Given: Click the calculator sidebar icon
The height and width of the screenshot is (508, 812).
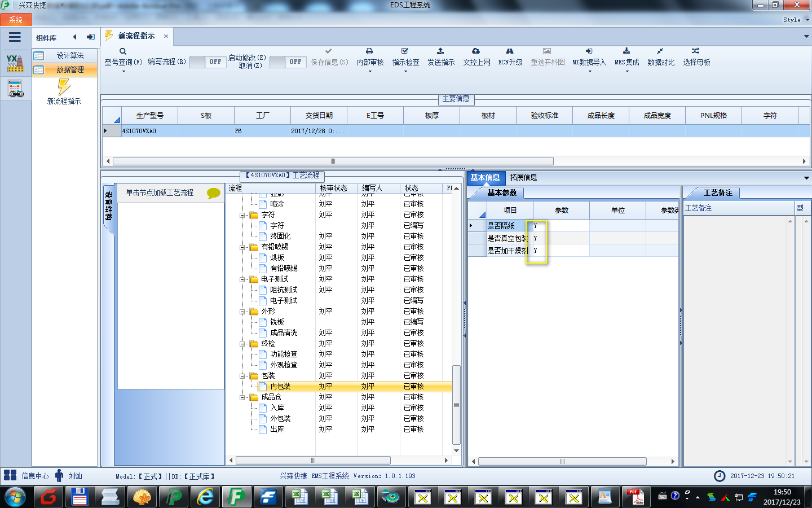Looking at the screenshot, I should 15,89.
